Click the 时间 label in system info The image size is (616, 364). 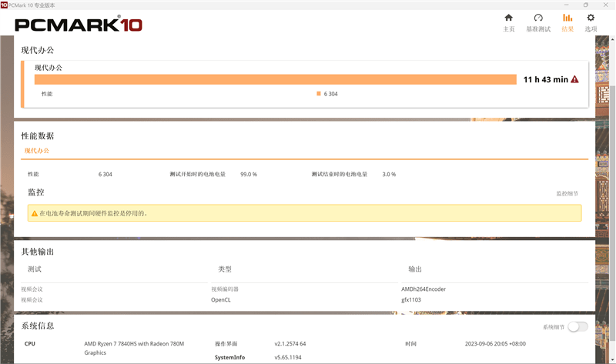(410, 343)
